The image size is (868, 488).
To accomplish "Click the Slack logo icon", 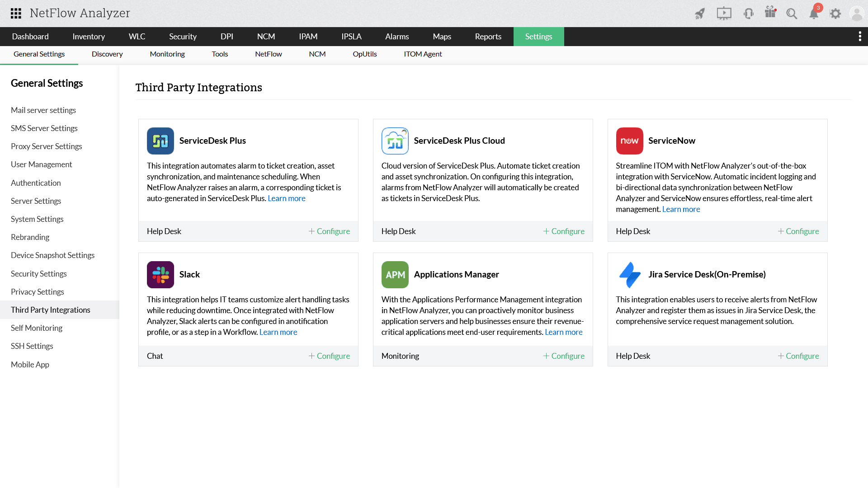I will pos(160,274).
